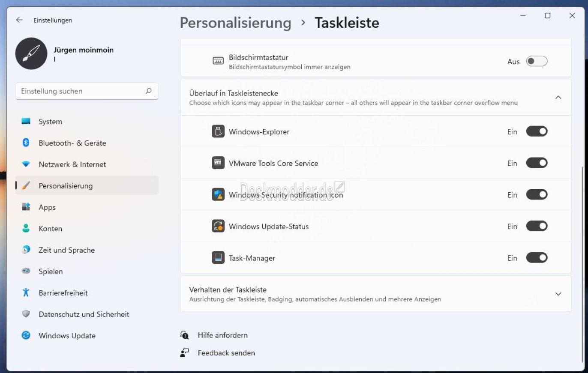Screen dimensions: 588x373
Task: Click the Bluetooth icon in sidebar
Action: [x=26, y=143]
